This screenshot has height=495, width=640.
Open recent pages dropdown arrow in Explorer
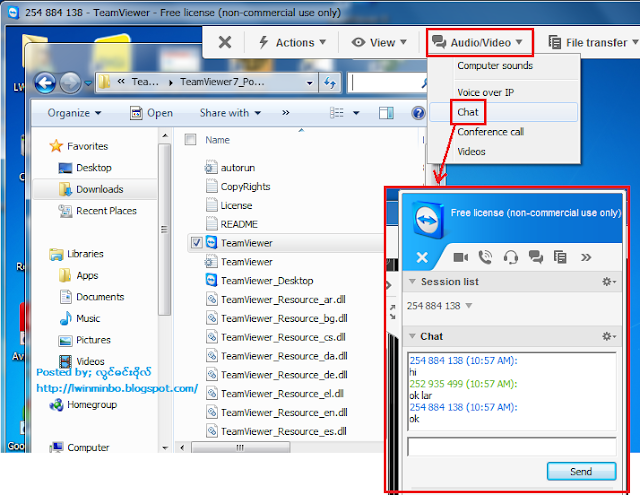pos(88,84)
